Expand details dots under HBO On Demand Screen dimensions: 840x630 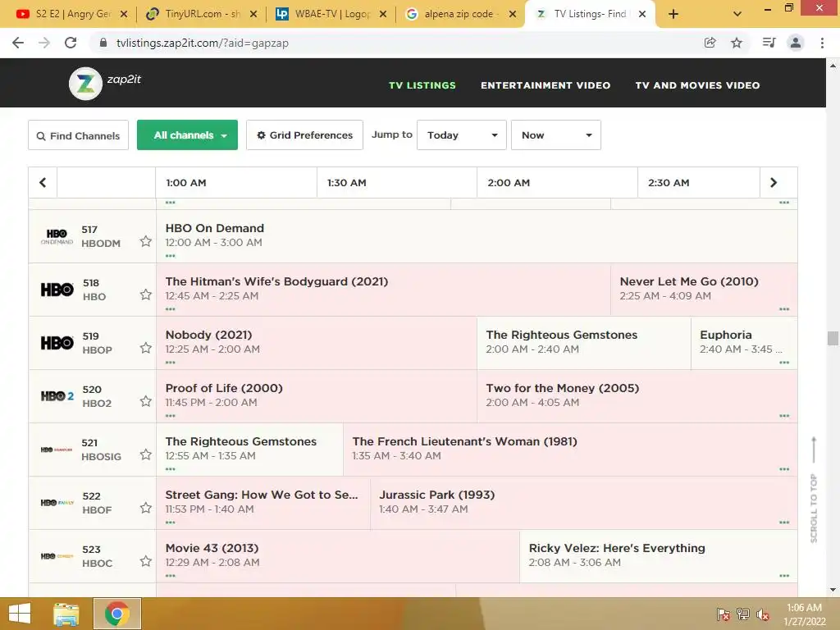click(171, 256)
